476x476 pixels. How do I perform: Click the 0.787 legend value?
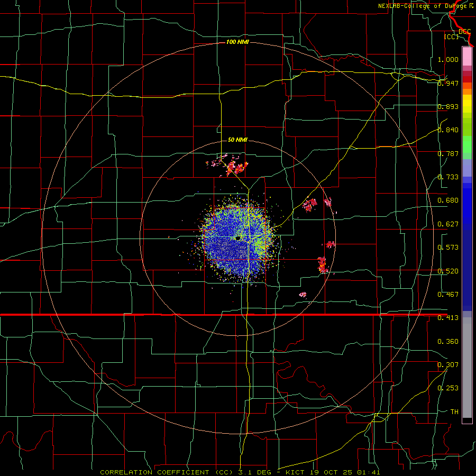(x=448, y=153)
